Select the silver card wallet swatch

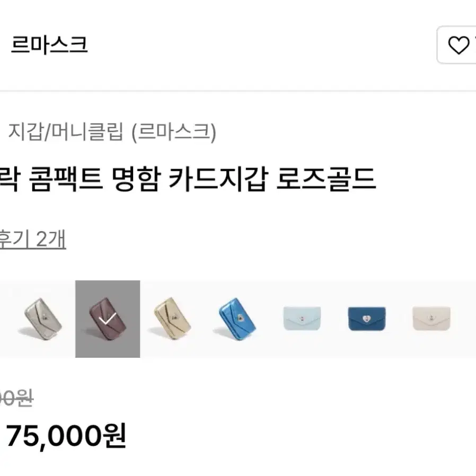pos(43,319)
